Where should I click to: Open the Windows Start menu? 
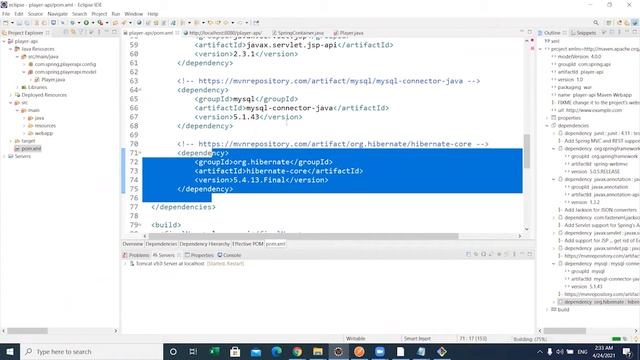[x=10, y=351]
